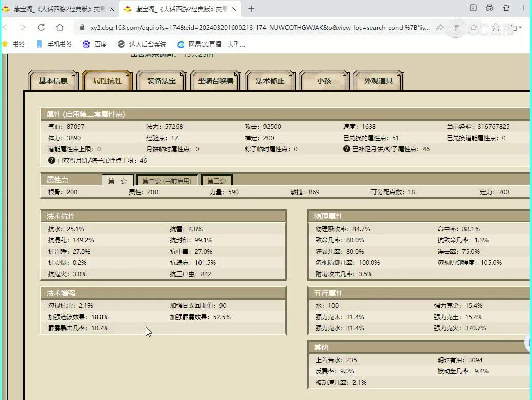
Task: Click the 当前经验: 316767825 value
Action: [478, 126]
